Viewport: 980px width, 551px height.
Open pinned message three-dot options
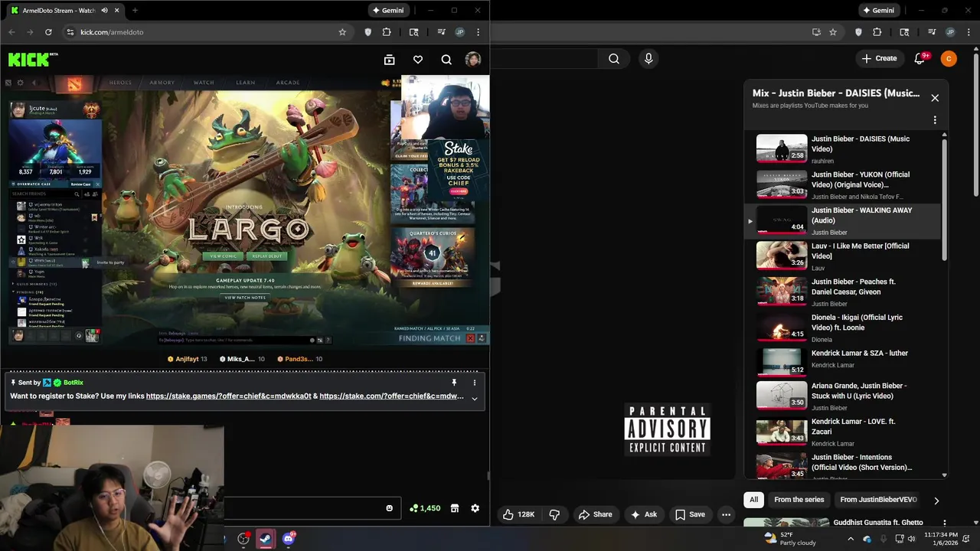click(474, 383)
